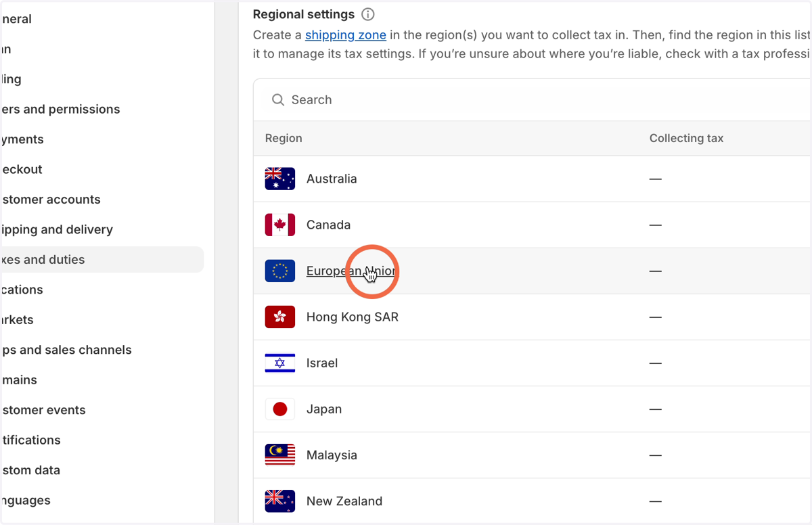Click the New Zealand region name
The image size is (812, 525).
[344, 501]
